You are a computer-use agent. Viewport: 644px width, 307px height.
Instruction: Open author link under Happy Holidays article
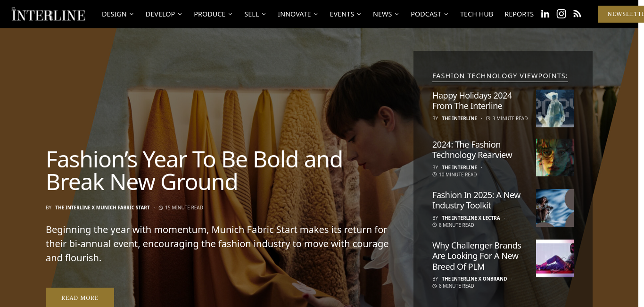pos(459,118)
